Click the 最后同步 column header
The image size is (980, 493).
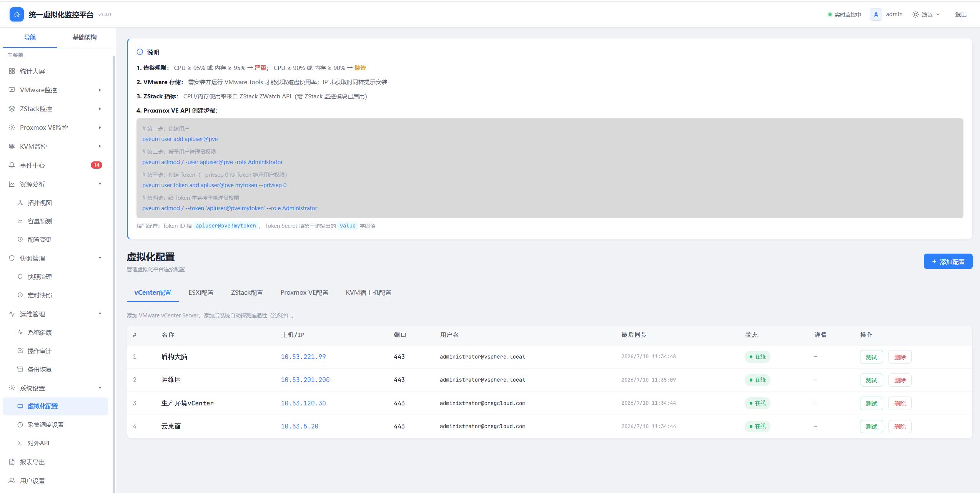pos(634,335)
